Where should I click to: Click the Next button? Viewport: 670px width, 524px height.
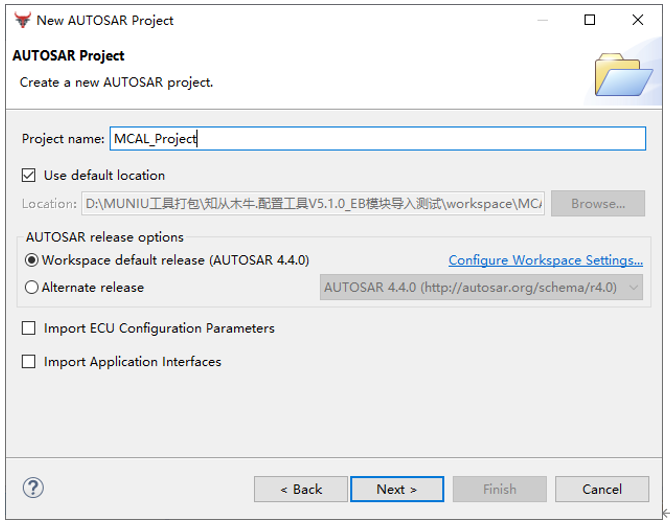click(397, 489)
